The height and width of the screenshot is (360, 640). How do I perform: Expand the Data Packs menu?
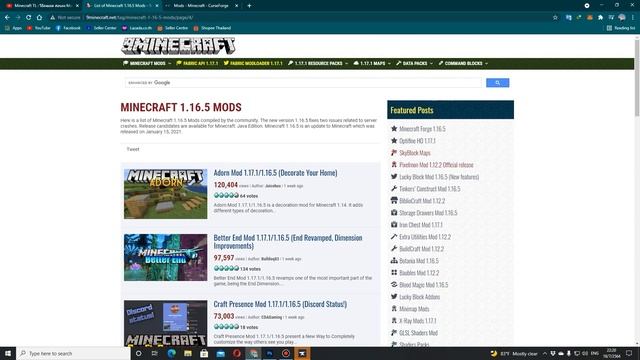[x=414, y=63]
